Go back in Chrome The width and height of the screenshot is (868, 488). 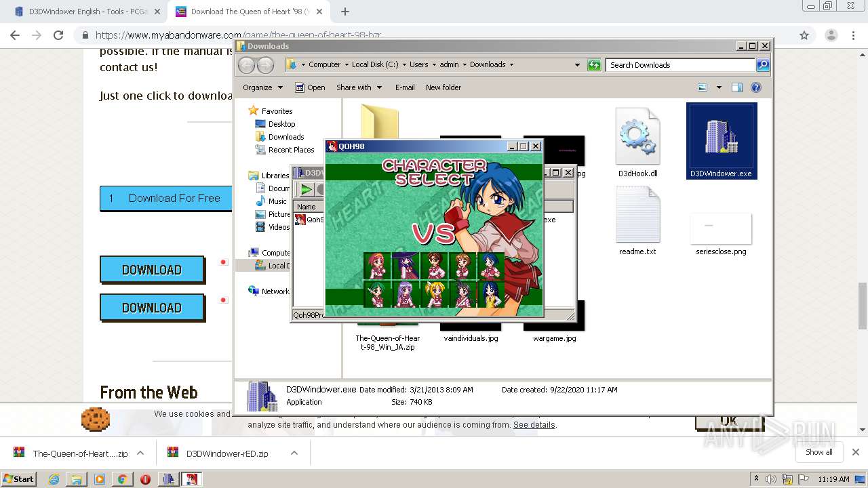(15, 35)
